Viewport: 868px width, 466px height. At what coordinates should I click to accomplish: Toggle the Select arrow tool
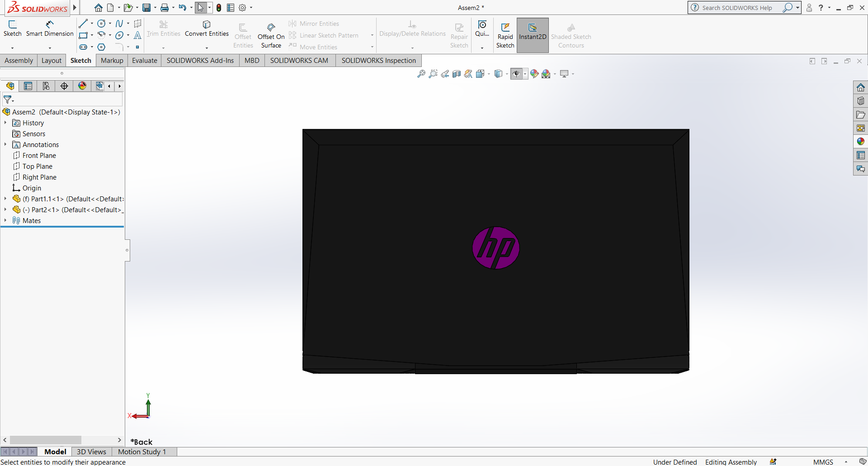click(x=201, y=8)
